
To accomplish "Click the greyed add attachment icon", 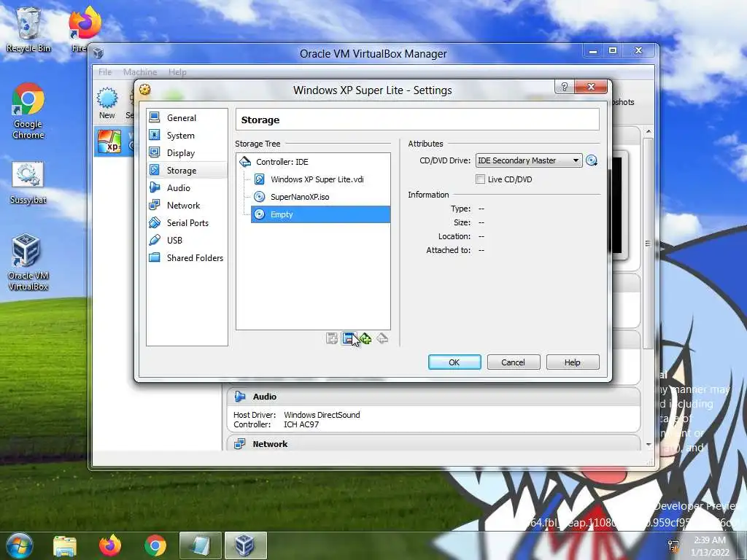I will click(x=332, y=338).
